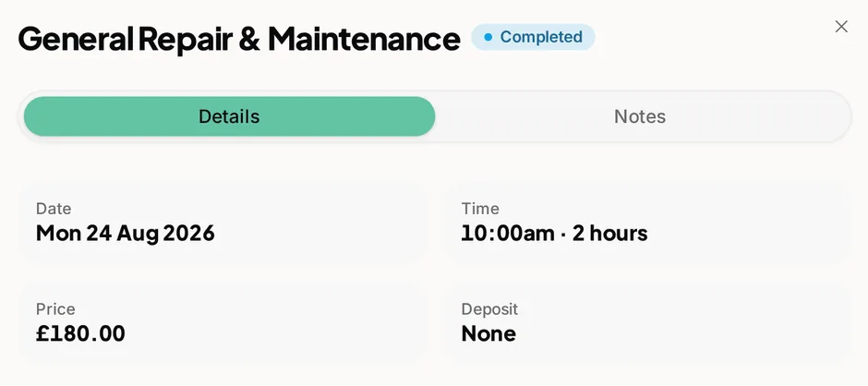Click the Date field label
The height and width of the screenshot is (386, 868).
pos(54,209)
